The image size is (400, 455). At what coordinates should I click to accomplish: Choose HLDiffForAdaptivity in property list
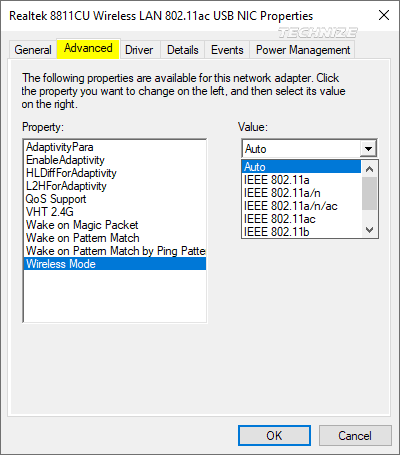tap(115, 173)
